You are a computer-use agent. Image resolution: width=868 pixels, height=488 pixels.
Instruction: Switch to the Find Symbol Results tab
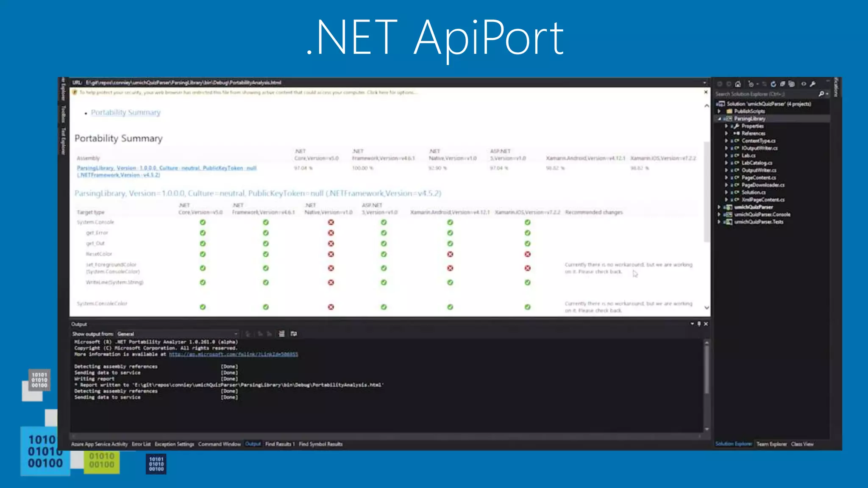pyautogui.click(x=321, y=444)
